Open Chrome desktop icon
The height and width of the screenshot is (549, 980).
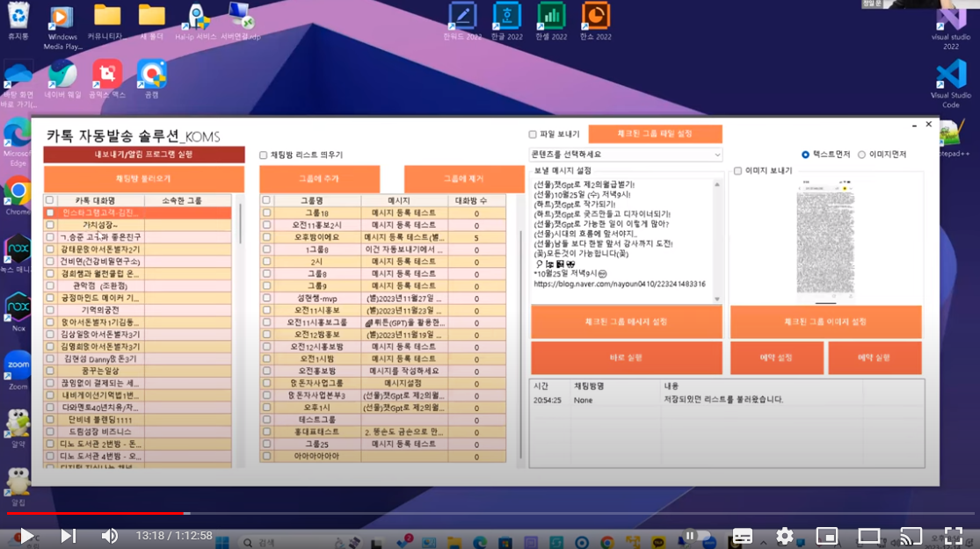[x=18, y=195]
